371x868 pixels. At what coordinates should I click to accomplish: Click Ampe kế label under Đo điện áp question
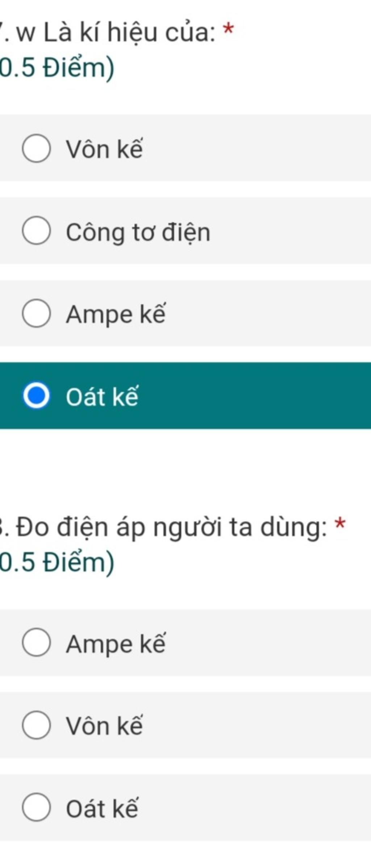pyautogui.click(x=116, y=644)
